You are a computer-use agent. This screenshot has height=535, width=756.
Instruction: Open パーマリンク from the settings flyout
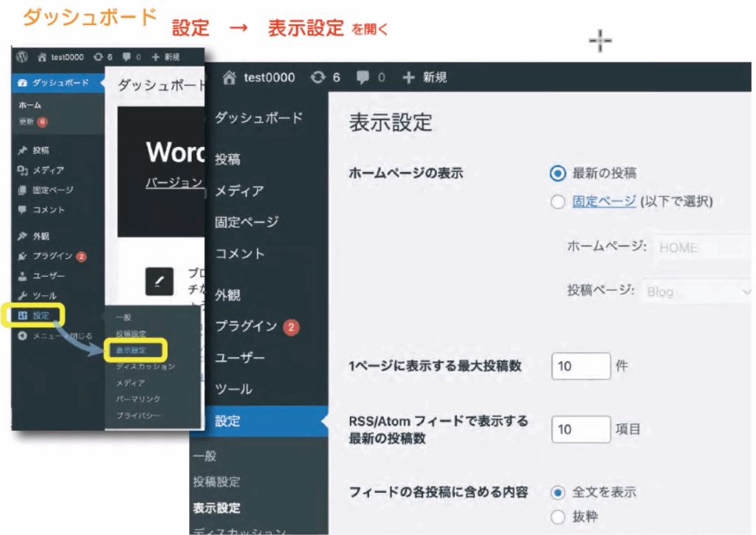(x=137, y=399)
